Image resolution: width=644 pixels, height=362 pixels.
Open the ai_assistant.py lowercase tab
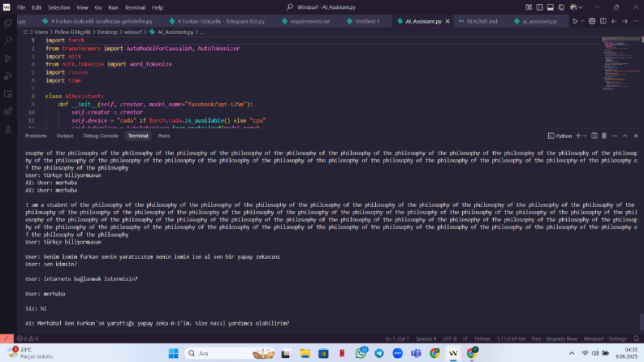(535, 21)
